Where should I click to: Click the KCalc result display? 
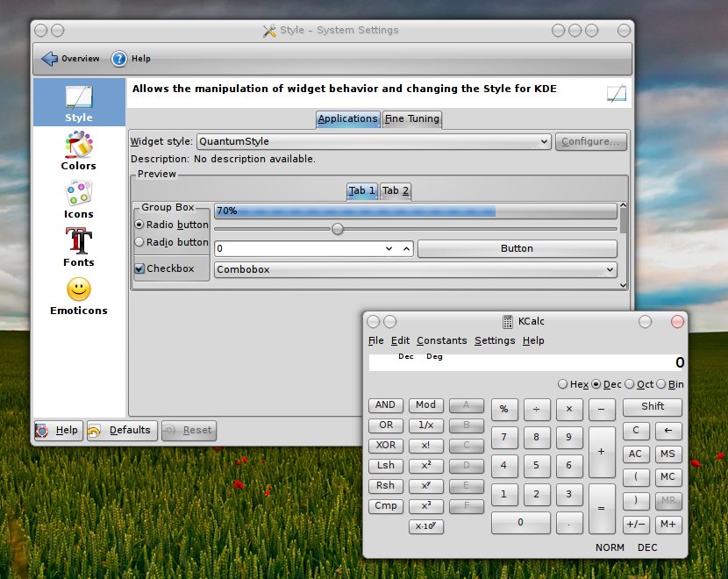coord(528,362)
